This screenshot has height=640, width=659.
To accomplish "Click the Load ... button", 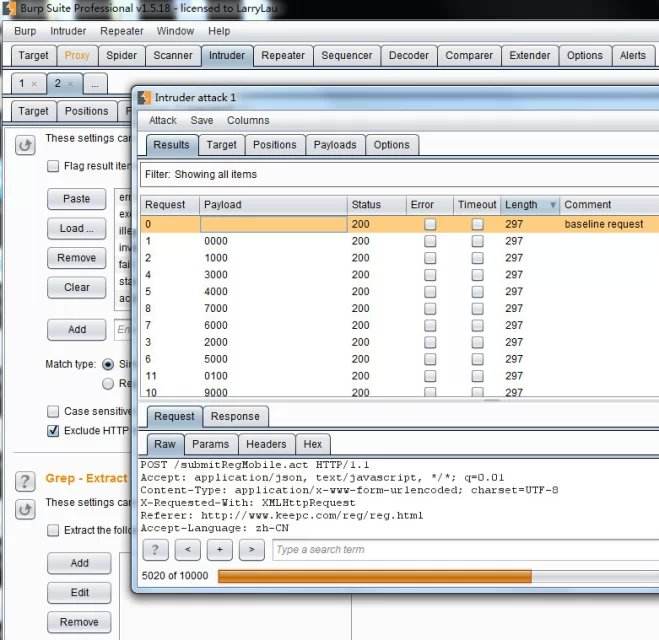I will (76, 229).
